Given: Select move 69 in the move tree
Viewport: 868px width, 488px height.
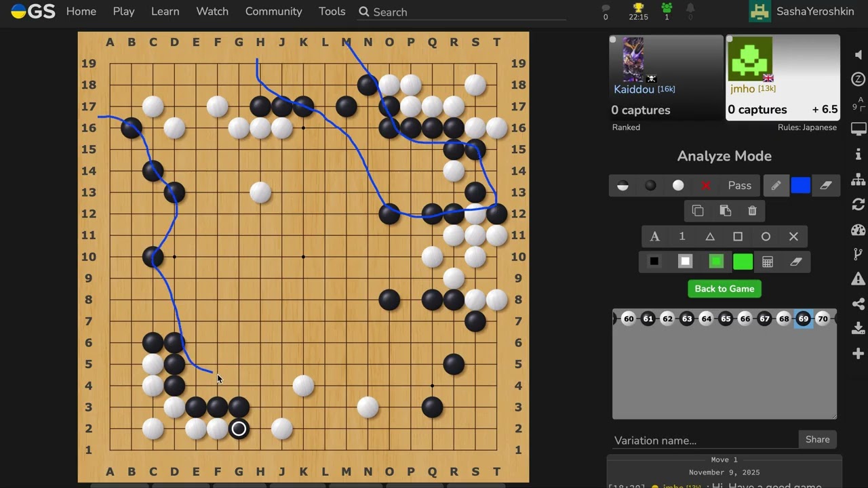Looking at the screenshot, I should click(804, 319).
